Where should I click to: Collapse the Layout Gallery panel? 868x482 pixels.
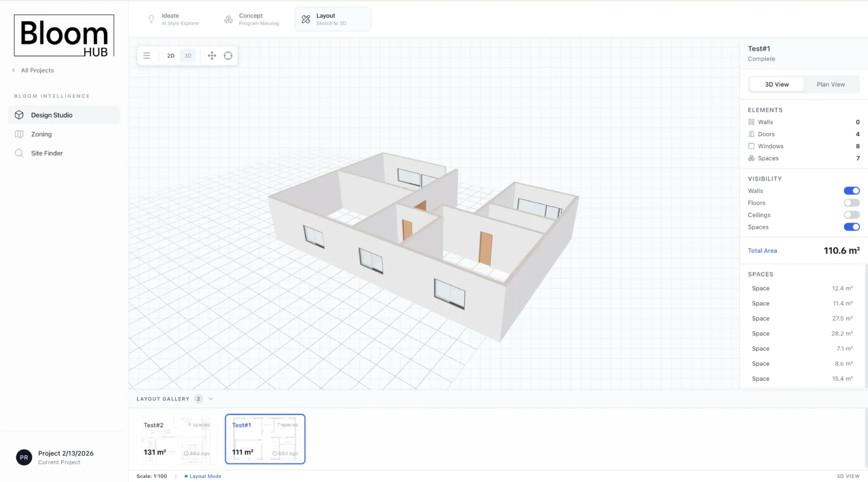point(211,399)
